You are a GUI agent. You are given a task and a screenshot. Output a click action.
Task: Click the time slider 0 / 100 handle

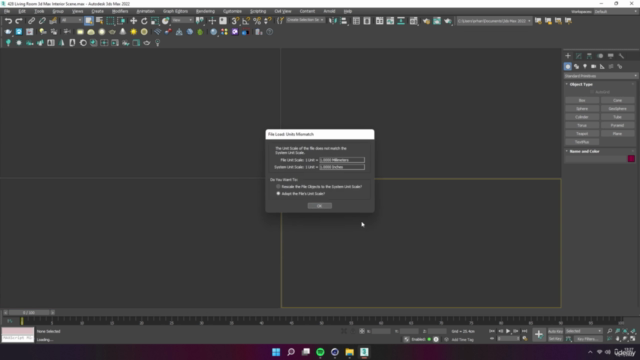click(29, 312)
